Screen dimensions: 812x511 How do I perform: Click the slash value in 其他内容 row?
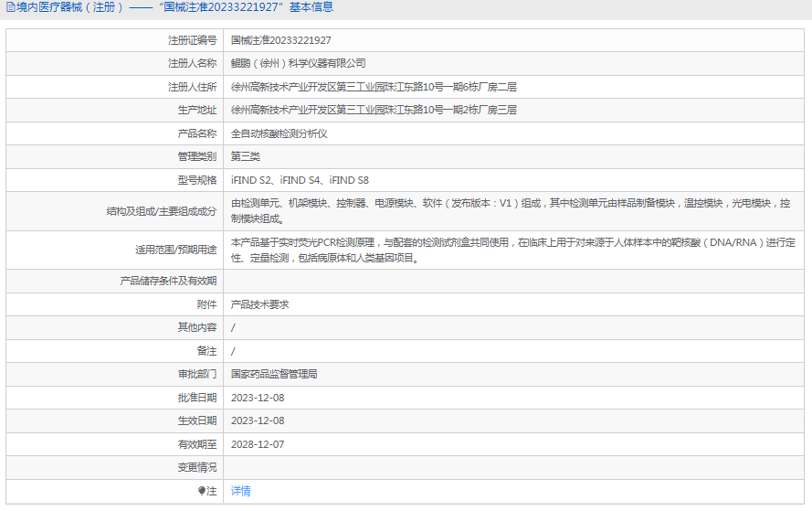click(x=233, y=327)
